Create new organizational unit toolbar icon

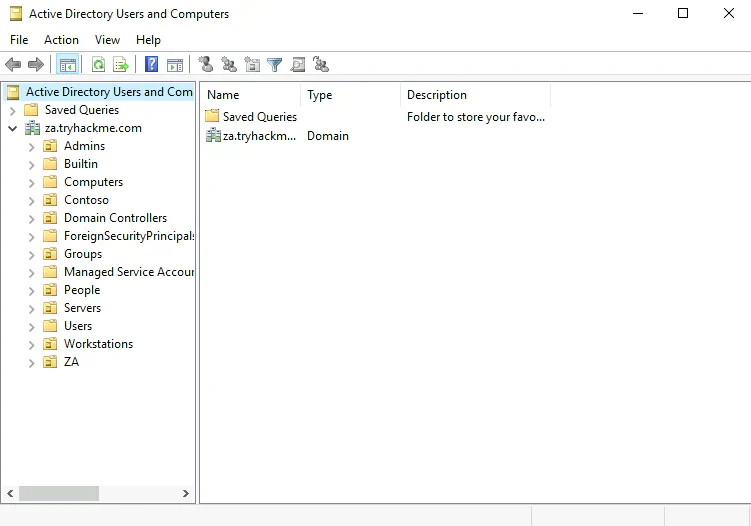coord(252,64)
